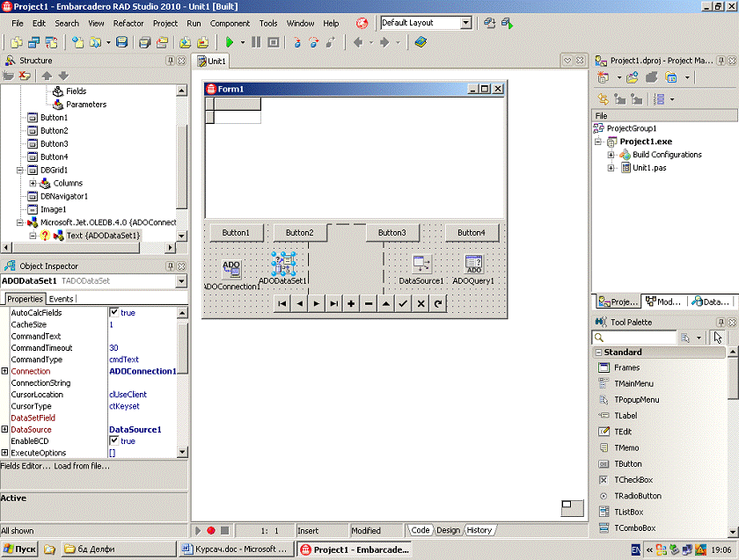Image resolution: width=739 pixels, height=560 pixels.
Task: Toggle the AutoCalcFields checkbox
Action: 114,313
